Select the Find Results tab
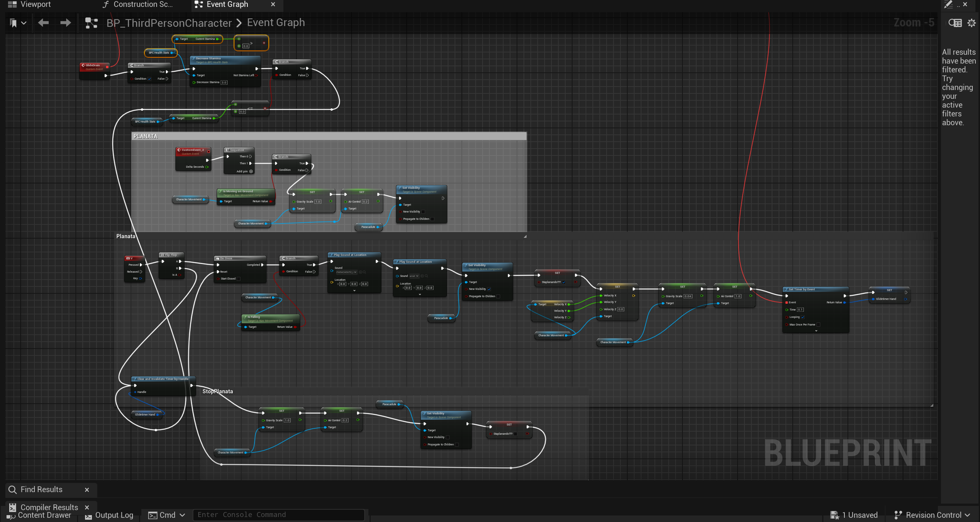This screenshot has width=980, height=522. (41, 489)
